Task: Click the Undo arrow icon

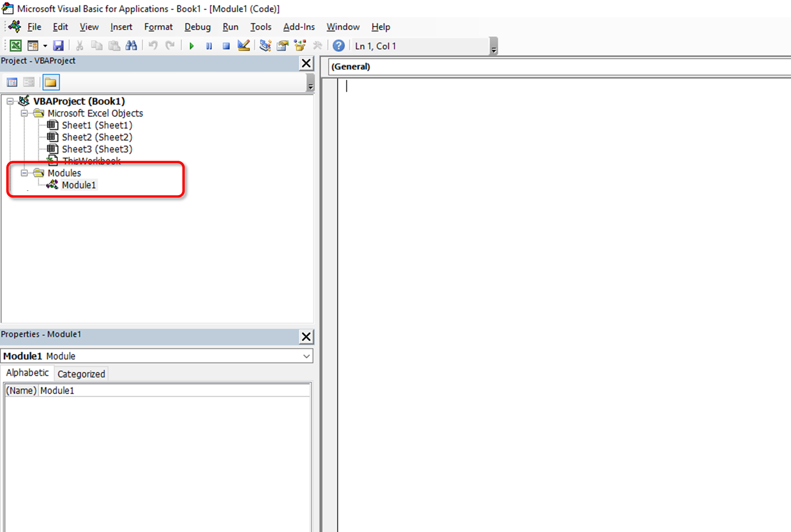Action: (x=153, y=45)
